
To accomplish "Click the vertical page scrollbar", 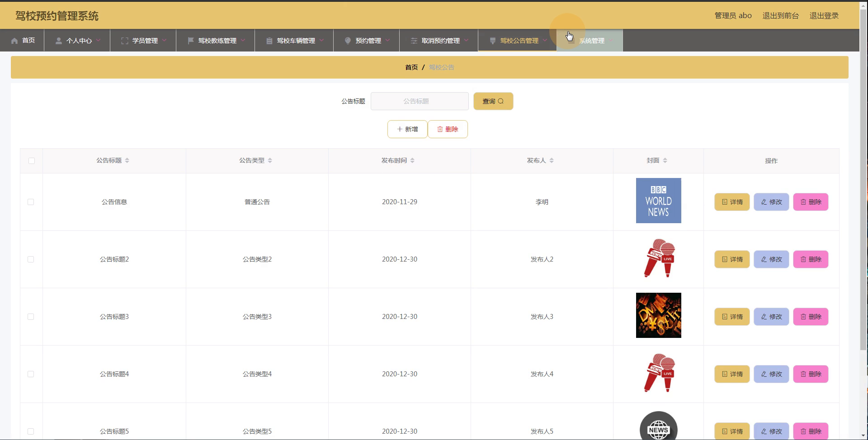I will pyautogui.click(x=863, y=179).
